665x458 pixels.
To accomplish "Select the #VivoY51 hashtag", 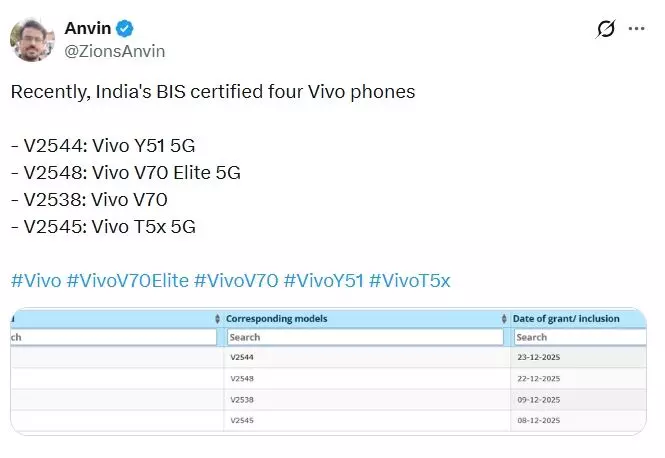I will [x=324, y=281].
